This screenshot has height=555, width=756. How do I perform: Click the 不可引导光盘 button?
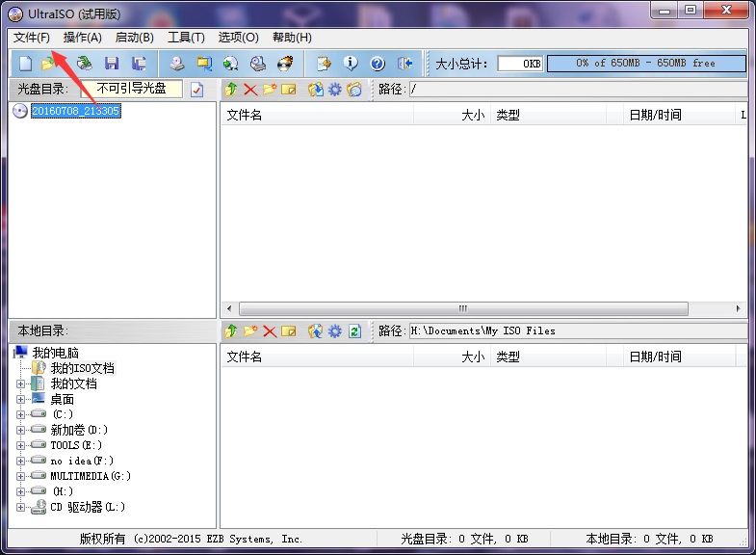[132, 89]
